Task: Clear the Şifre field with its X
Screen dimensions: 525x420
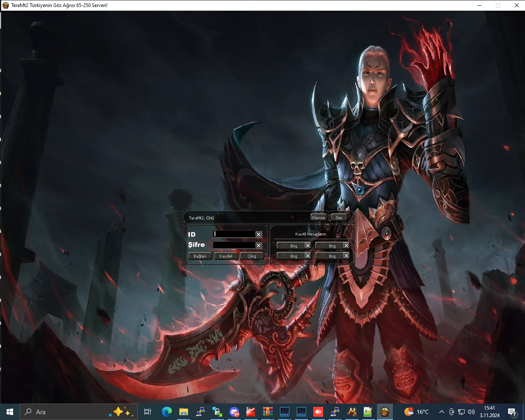Action: 258,245
